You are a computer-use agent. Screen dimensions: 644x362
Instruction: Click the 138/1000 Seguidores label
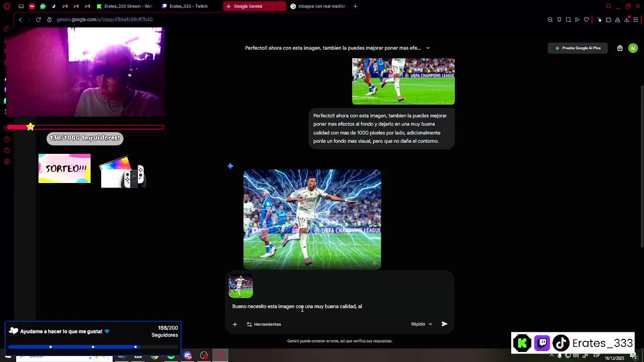click(x=85, y=138)
